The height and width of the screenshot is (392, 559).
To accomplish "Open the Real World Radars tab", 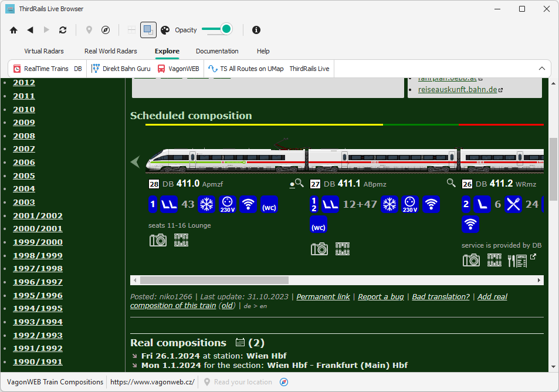I will [x=110, y=51].
